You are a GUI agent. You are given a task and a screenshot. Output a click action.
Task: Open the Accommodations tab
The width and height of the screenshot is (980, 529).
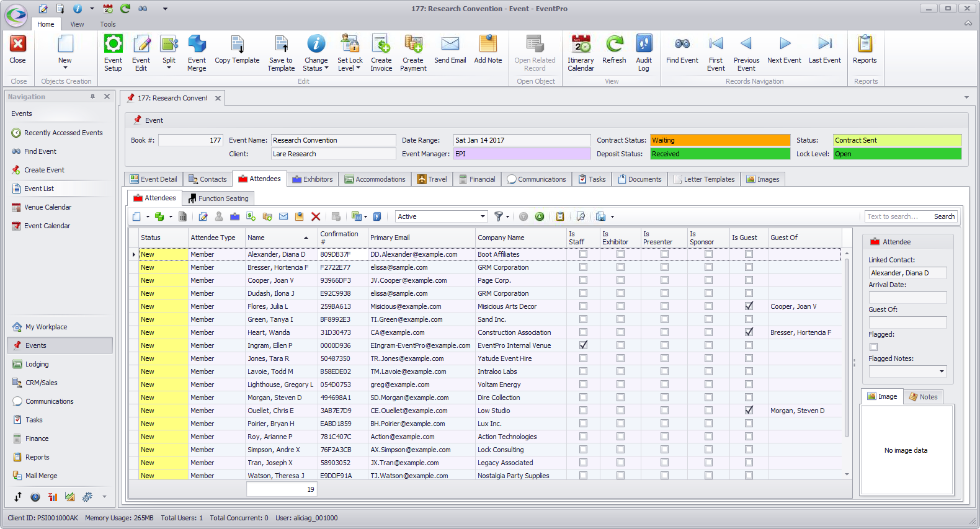(375, 179)
